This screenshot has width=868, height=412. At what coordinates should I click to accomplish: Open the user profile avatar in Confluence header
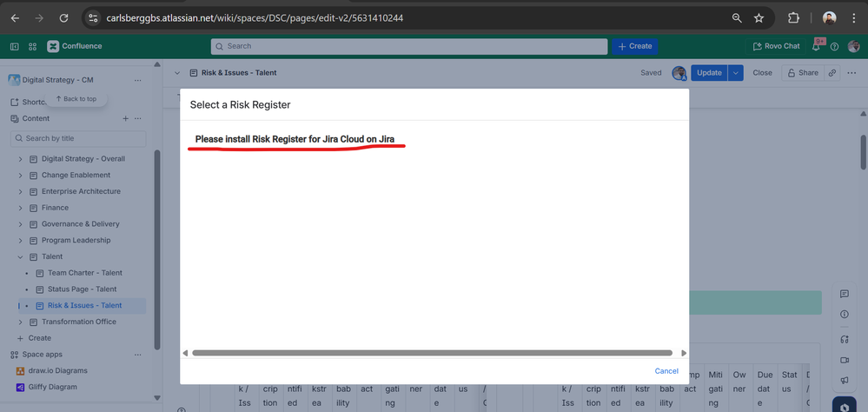tap(853, 47)
